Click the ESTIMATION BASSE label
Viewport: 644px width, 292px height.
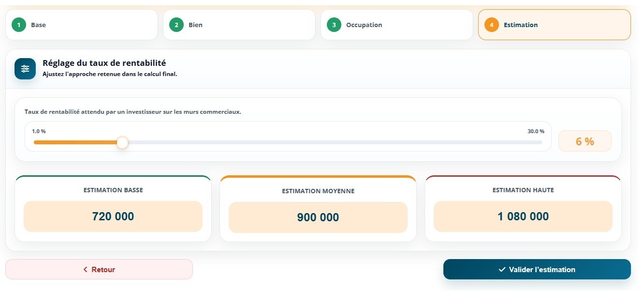tap(113, 190)
